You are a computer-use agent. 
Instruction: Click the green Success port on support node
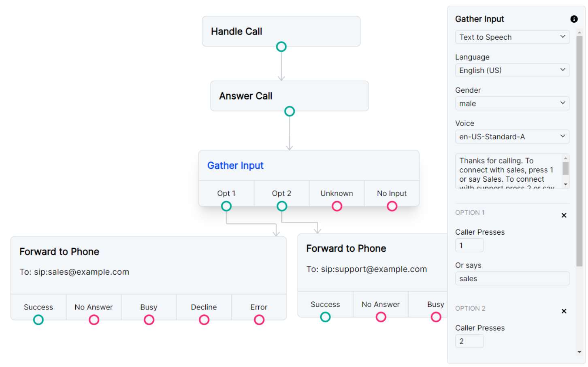pyautogui.click(x=325, y=317)
